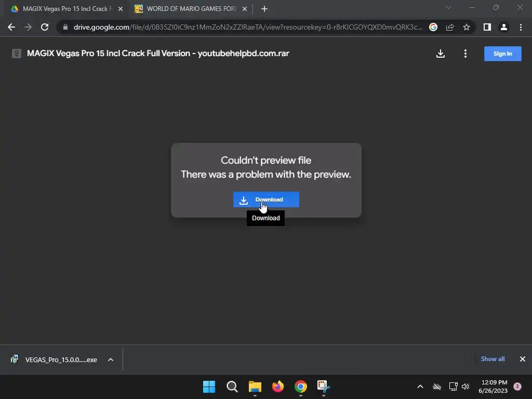Viewport: 532px width, 399px height.
Task: Click the OneDrive cloud tray icon
Action: 437,387
